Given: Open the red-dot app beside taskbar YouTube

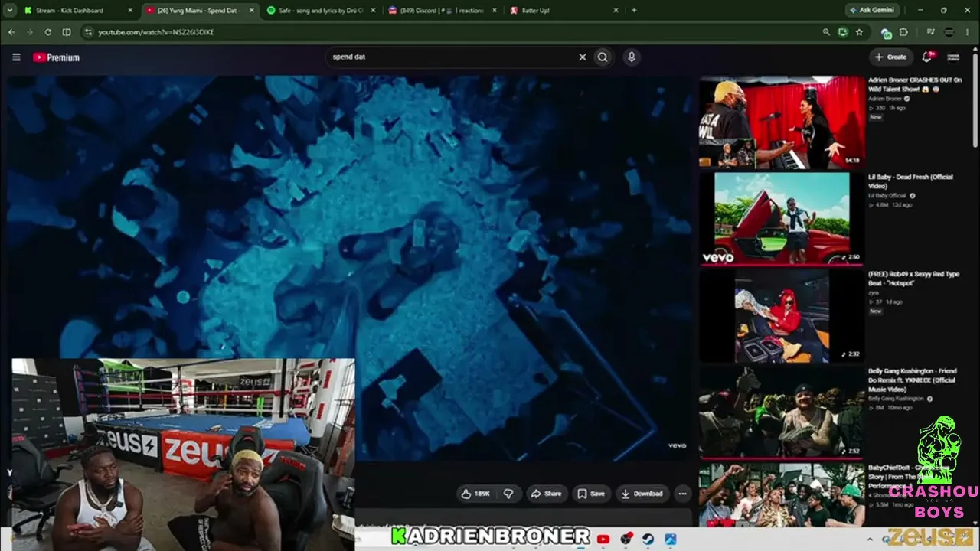Looking at the screenshot, I should coord(626,539).
